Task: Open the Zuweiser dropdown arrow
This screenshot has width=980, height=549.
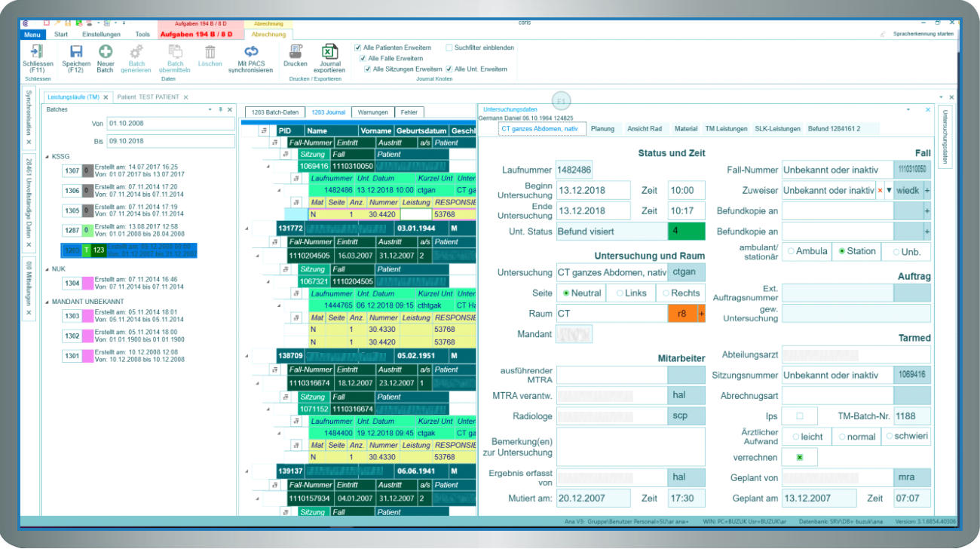Action: click(x=889, y=191)
